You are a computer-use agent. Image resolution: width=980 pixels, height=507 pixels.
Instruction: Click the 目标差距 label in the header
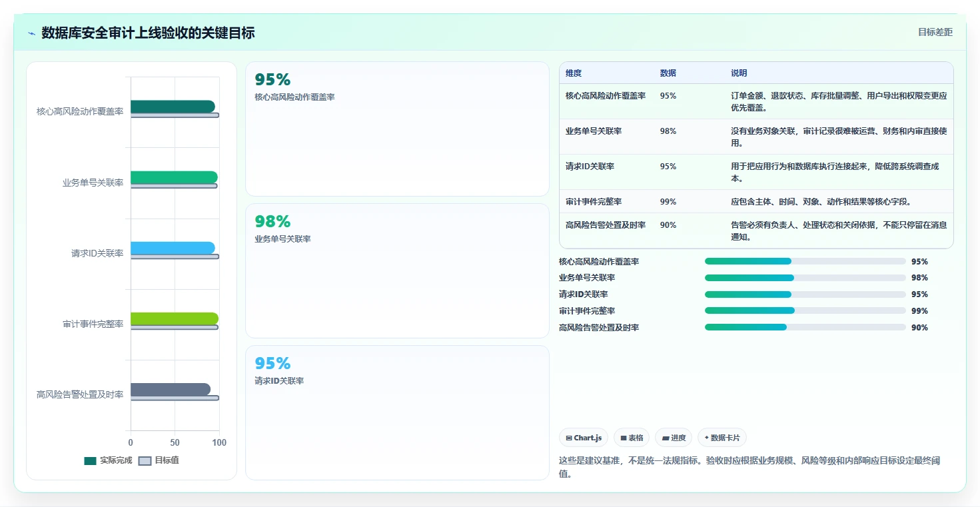(x=935, y=32)
